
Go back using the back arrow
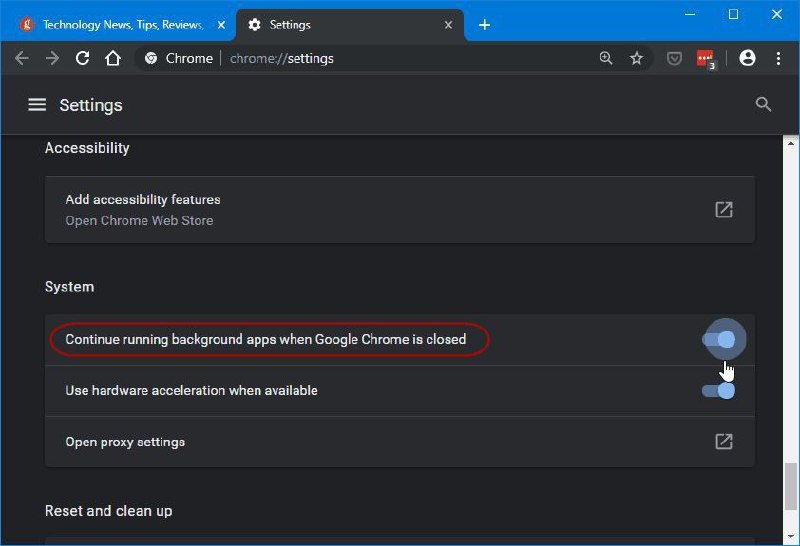[21, 58]
